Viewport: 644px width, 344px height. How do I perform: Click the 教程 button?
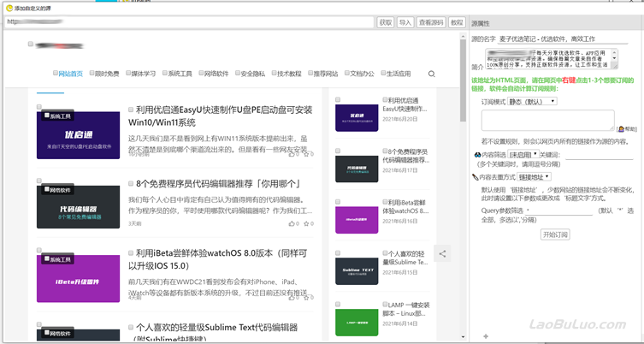(457, 22)
